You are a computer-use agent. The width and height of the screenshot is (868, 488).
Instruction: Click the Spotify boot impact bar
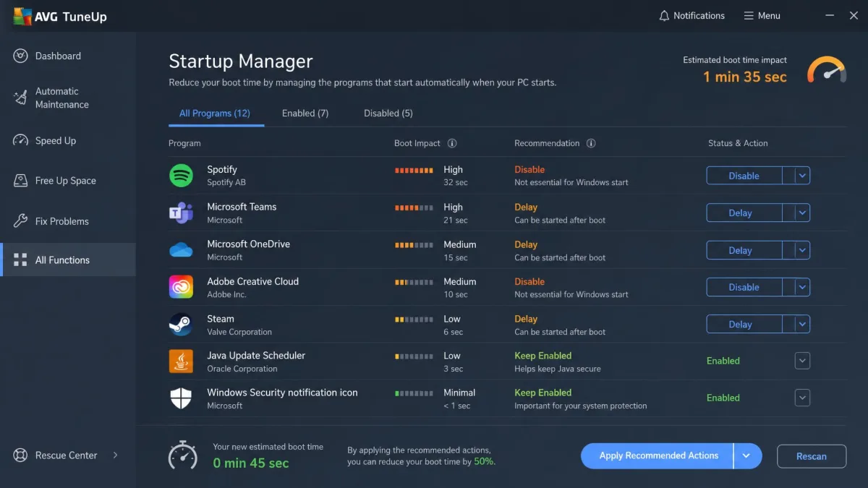(414, 171)
